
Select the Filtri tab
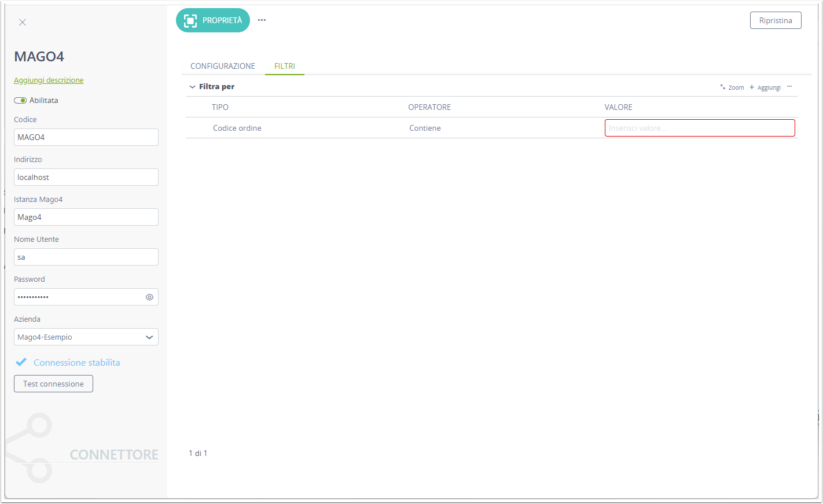coord(285,66)
